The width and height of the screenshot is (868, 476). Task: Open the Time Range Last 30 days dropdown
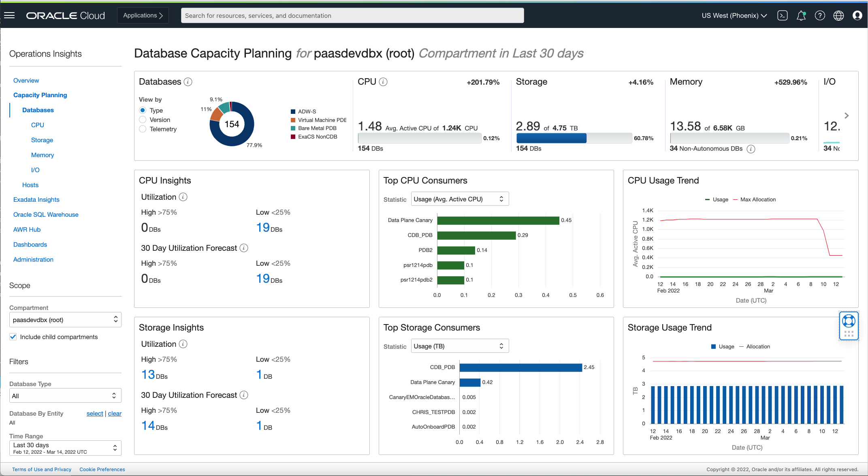pyautogui.click(x=65, y=448)
